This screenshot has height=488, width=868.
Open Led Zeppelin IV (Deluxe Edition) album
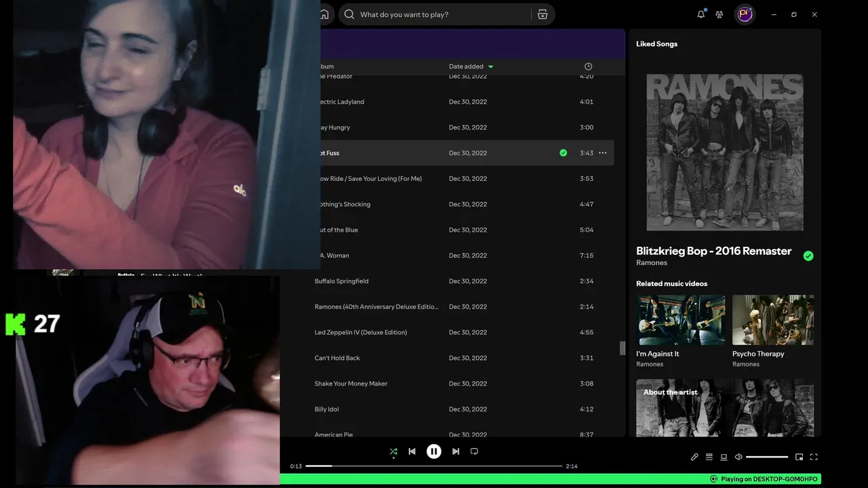(361, 333)
